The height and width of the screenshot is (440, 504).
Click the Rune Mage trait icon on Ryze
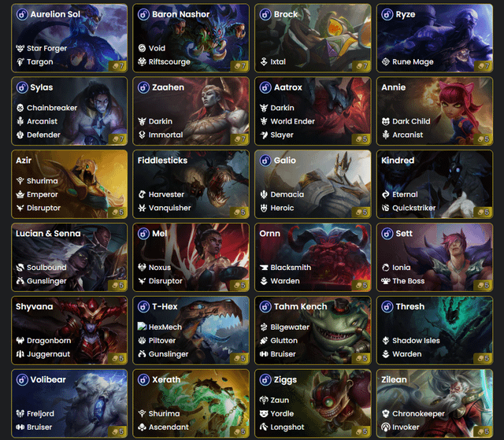coord(385,61)
